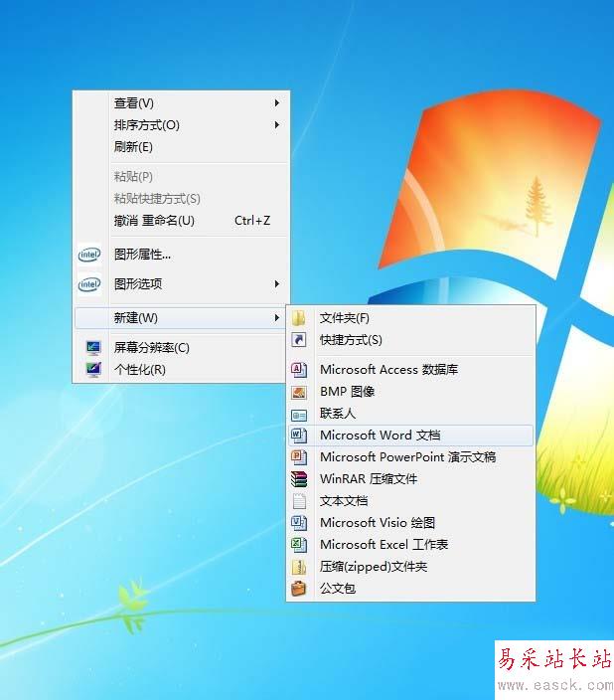The width and height of the screenshot is (614, 700).
Task: Click the Access database icon
Action: (299, 369)
